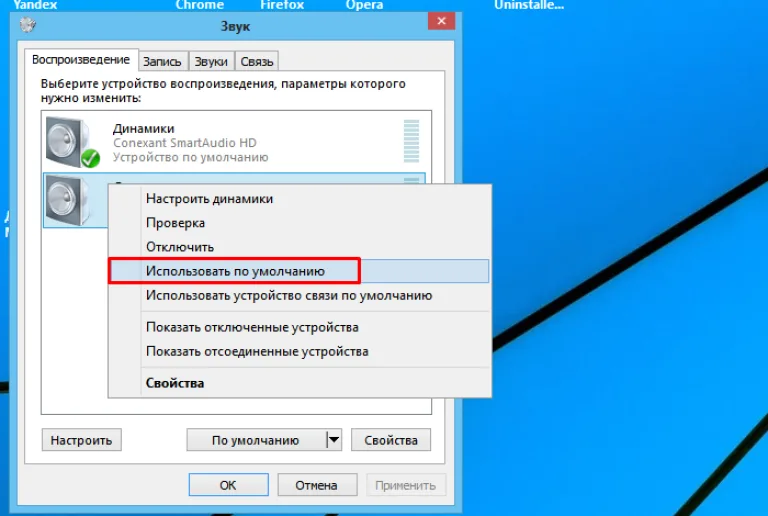768x516 pixels.
Task: Confirm with the ОК button
Action: [228, 485]
